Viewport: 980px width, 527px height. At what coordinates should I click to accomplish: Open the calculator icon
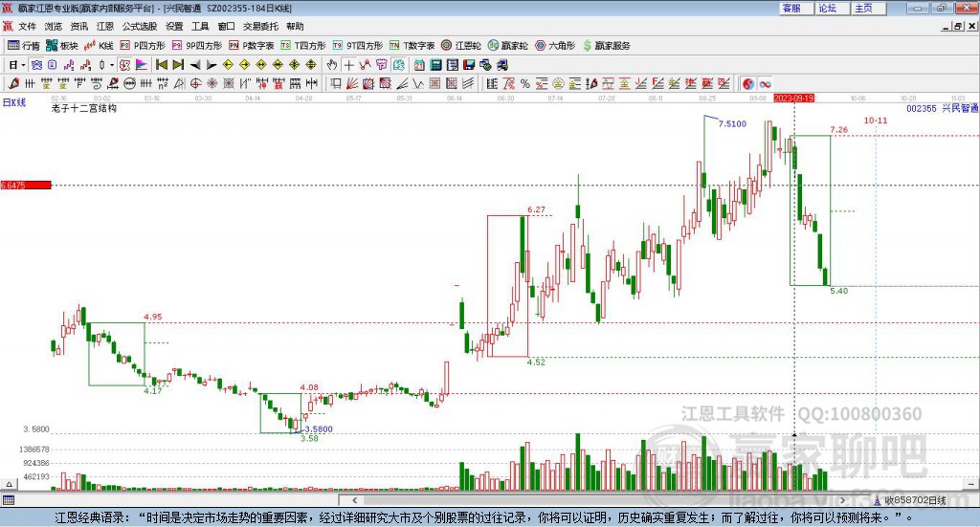pos(436,65)
